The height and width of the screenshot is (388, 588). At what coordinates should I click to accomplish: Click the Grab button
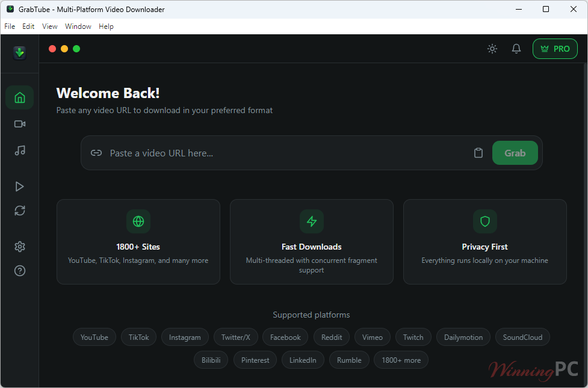515,153
